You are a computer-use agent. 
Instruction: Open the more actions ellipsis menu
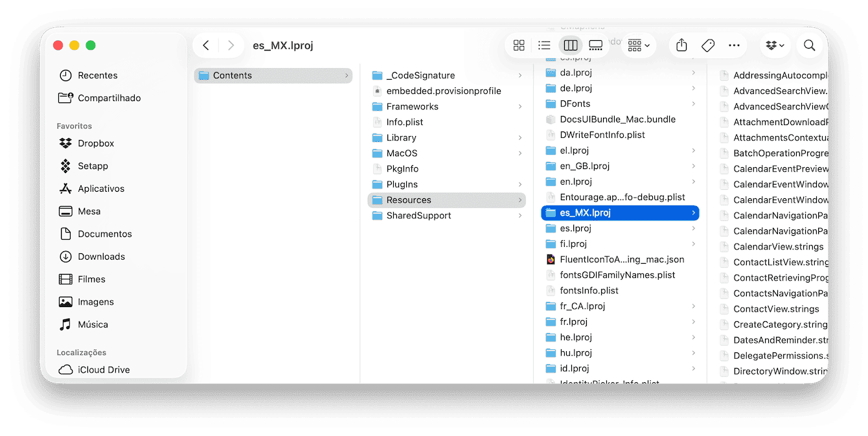pyautogui.click(x=734, y=45)
